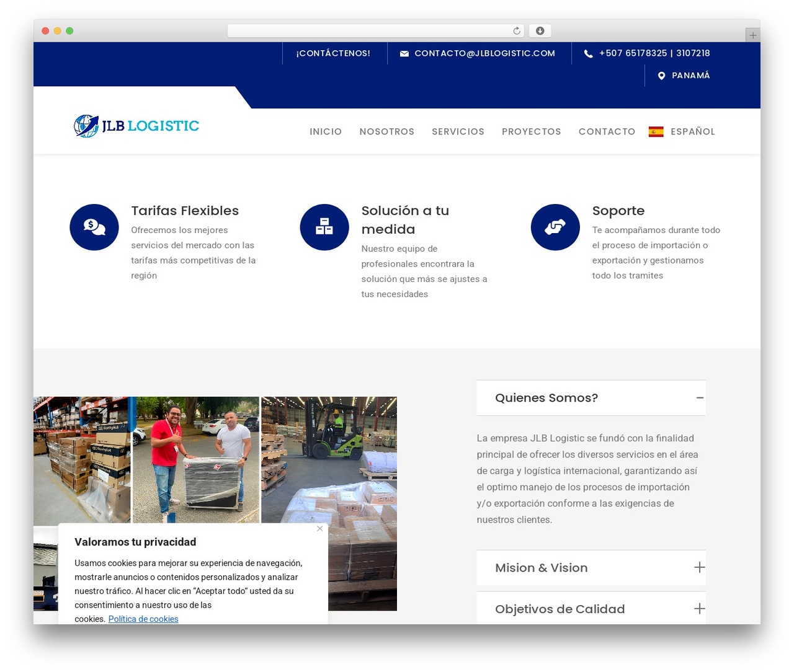
Task: Open the Contacto menu item
Action: [607, 131]
